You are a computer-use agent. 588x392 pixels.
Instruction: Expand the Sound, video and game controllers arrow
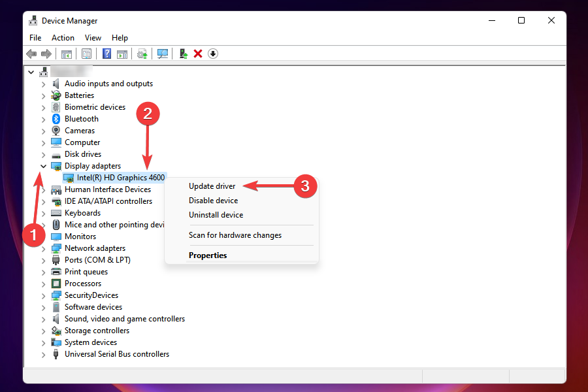[x=44, y=319]
